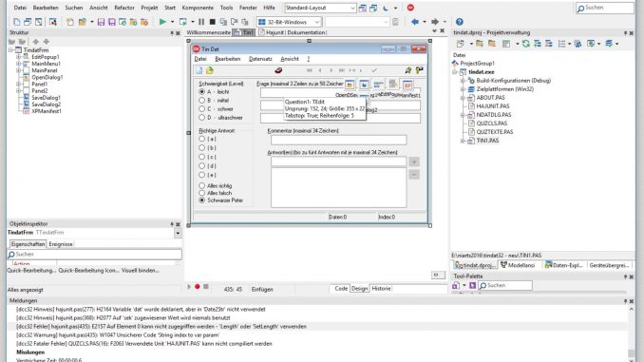Click the red record dot below editor
This screenshot has height=362, width=644.
click(198, 286)
